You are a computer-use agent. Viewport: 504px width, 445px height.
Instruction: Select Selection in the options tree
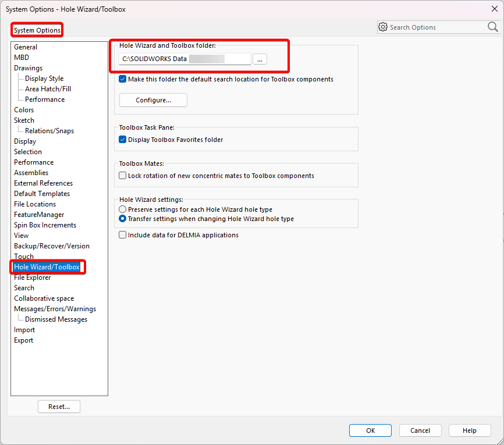point(28,152)
